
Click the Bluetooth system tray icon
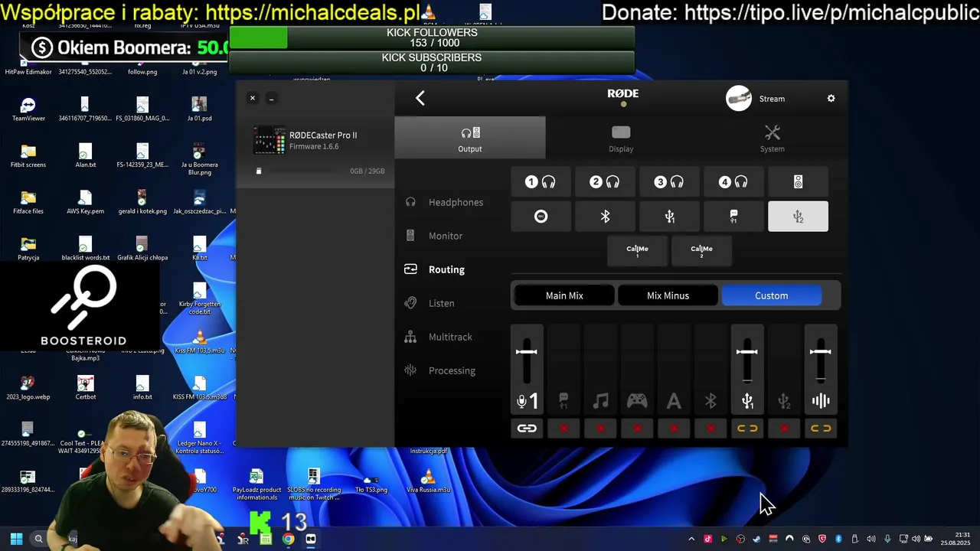tap(838, 539)
